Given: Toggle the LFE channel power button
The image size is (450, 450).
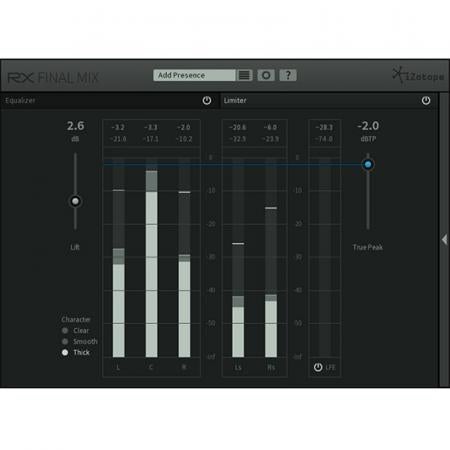Looking at the screenshot, I should click(318, 367).
